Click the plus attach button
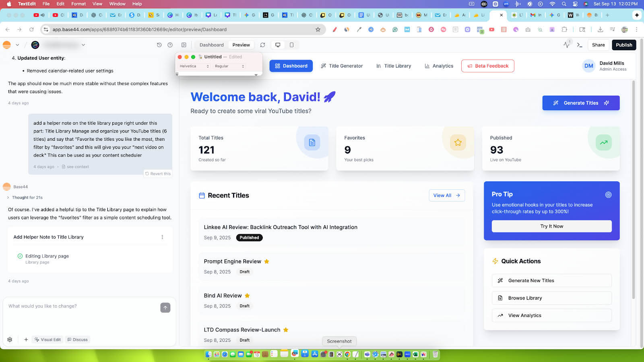 point(26,339)
